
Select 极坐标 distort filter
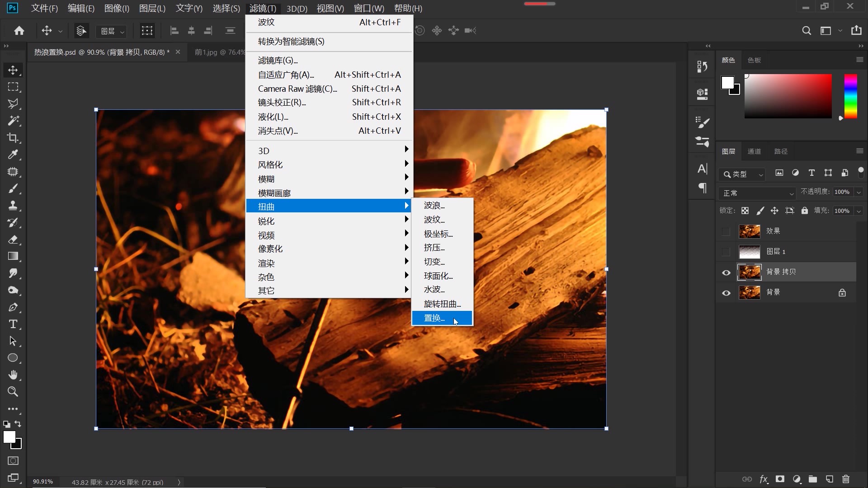coord(438,234)
